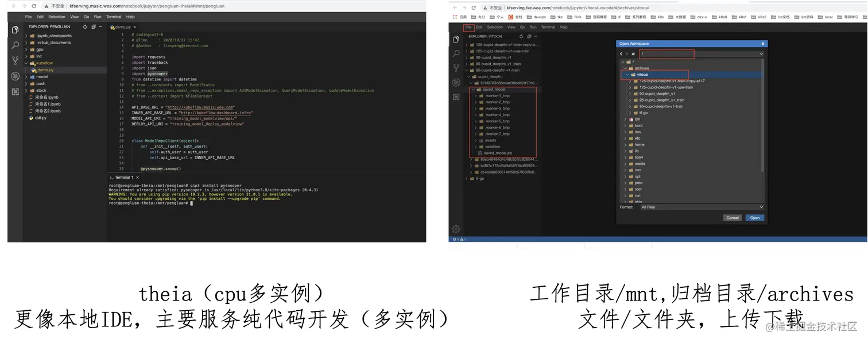Collapse all in VITOCAI explorer

(x=530, y=36)
